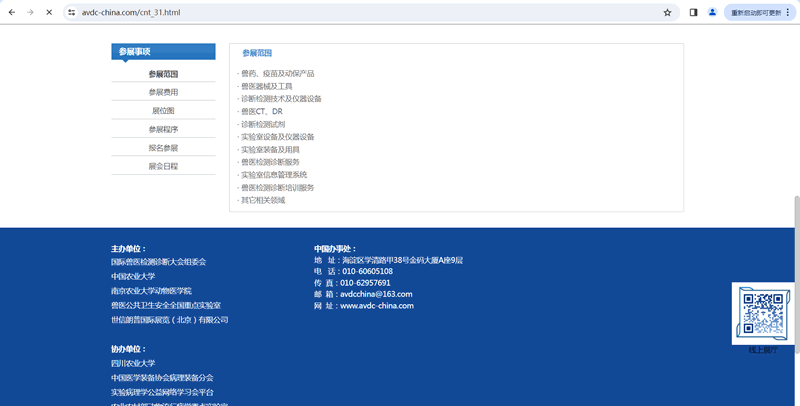Click the 重新启动即可更新 update button
The image size is (800, 406).
pyautogui.click(x=755, y=12)
